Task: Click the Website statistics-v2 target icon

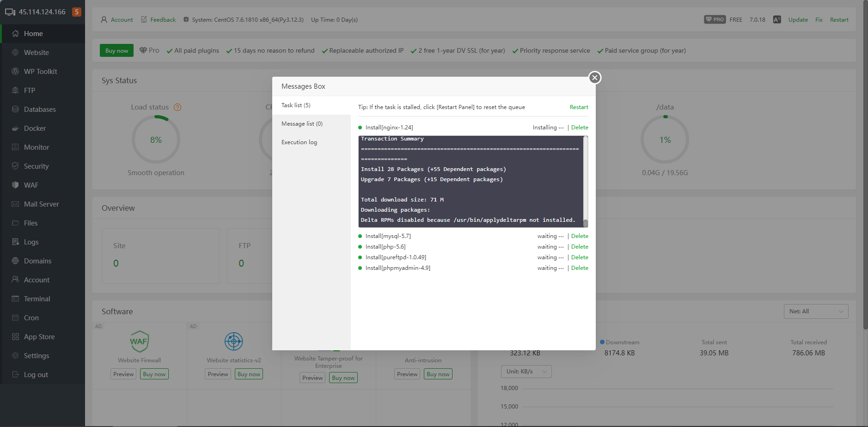Action: coord(234,342)
